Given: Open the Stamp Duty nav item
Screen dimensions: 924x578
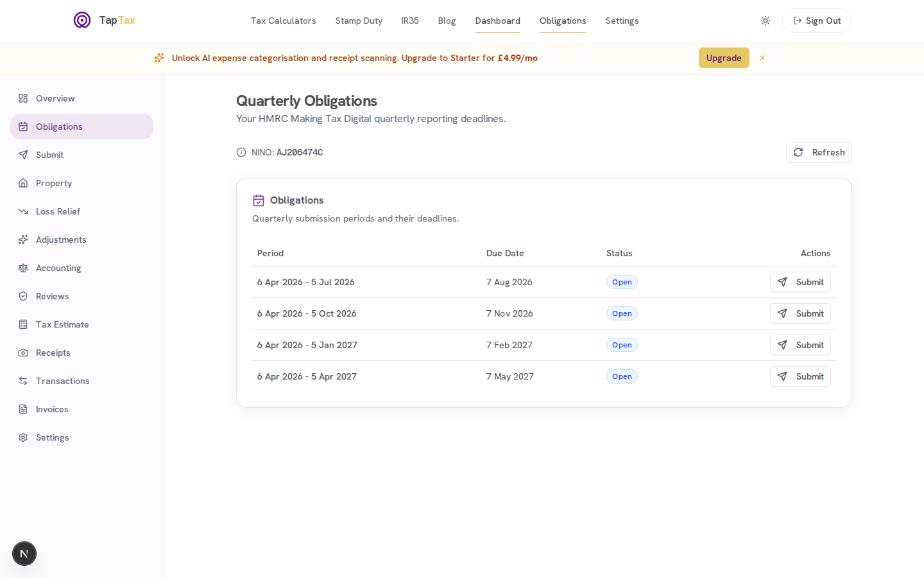Looking at the screenshot, I should [359, 21].
